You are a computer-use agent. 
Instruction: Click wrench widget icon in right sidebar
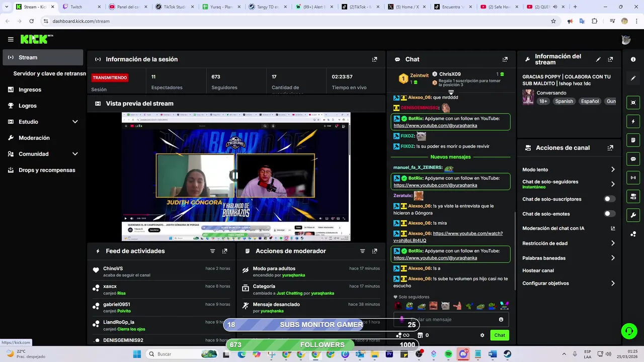tap(633, 215)
